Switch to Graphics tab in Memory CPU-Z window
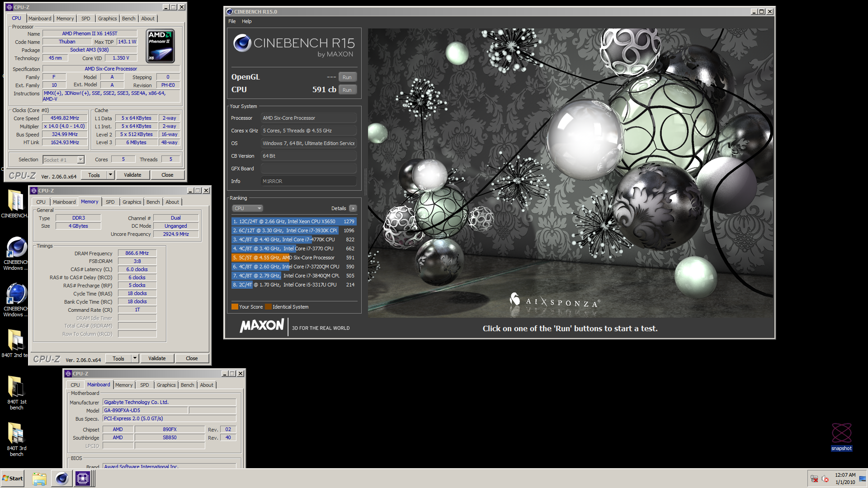This screenshot has height=488, width=868. pos(132,202)
